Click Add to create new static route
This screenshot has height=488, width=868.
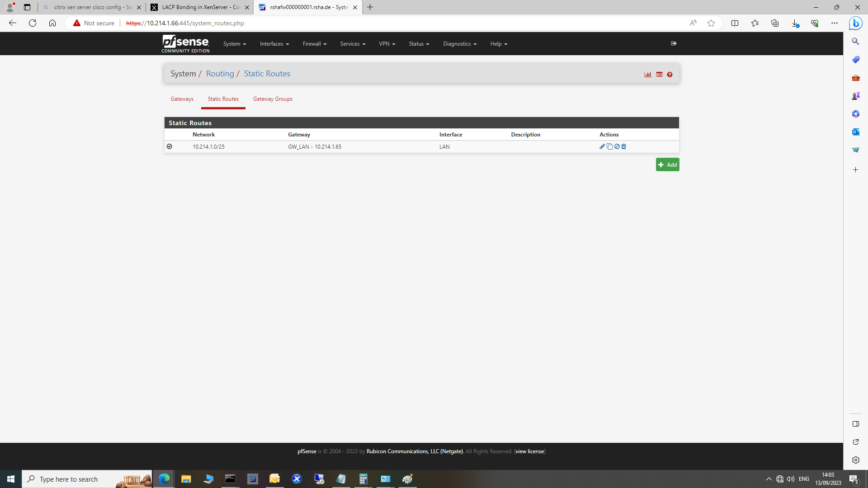pos(667,164)
